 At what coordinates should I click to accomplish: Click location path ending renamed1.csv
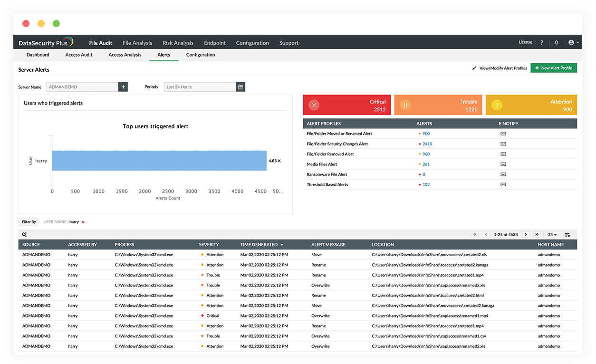click(x=430, y=336)
